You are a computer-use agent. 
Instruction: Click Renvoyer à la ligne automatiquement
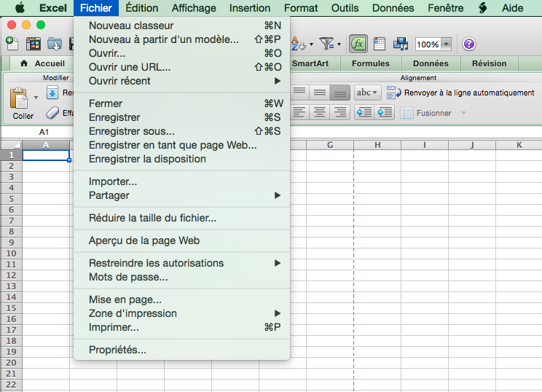[469, 93]
